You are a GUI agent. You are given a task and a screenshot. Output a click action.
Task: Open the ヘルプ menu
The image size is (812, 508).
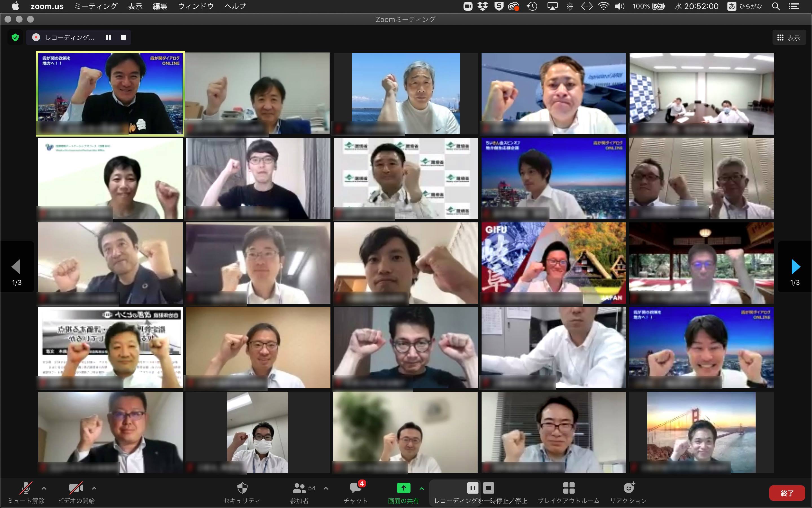click(235, 6)
